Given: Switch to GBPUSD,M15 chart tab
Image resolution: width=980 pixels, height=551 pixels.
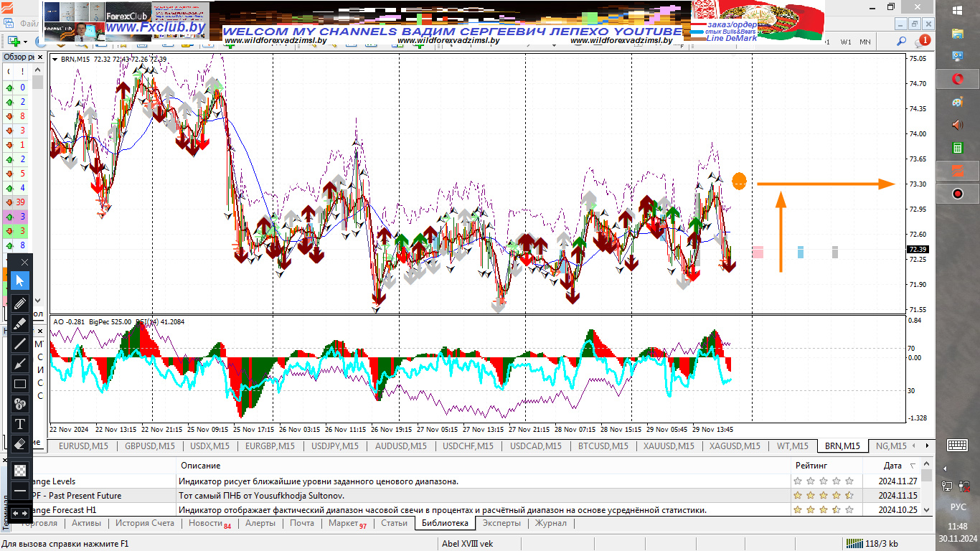Looking at the screenshot, I should [x=150, y=446].
